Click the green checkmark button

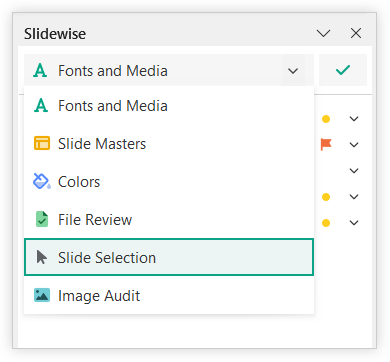click(343, 70)
